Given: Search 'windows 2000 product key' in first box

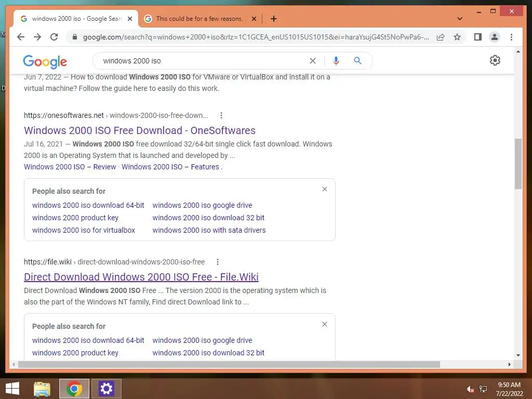Looking at the screenshot, I should pyautogui.click(x=75, y=218).
